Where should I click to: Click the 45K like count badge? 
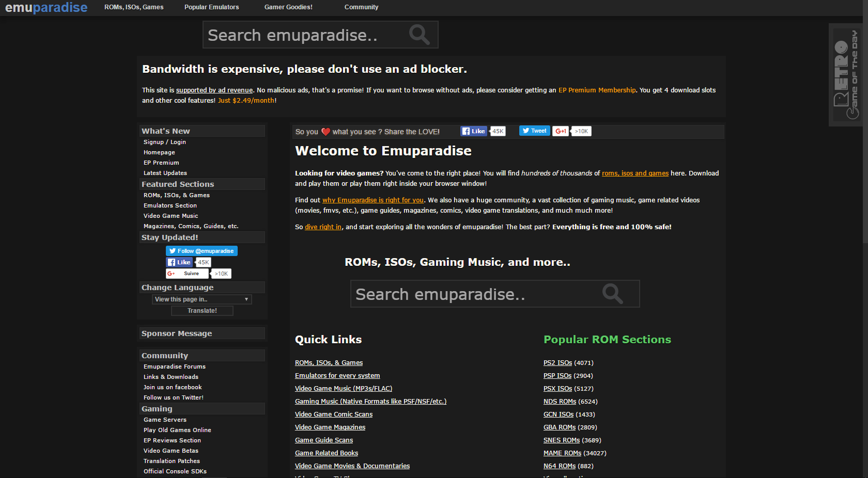click(x=497, y=131)
